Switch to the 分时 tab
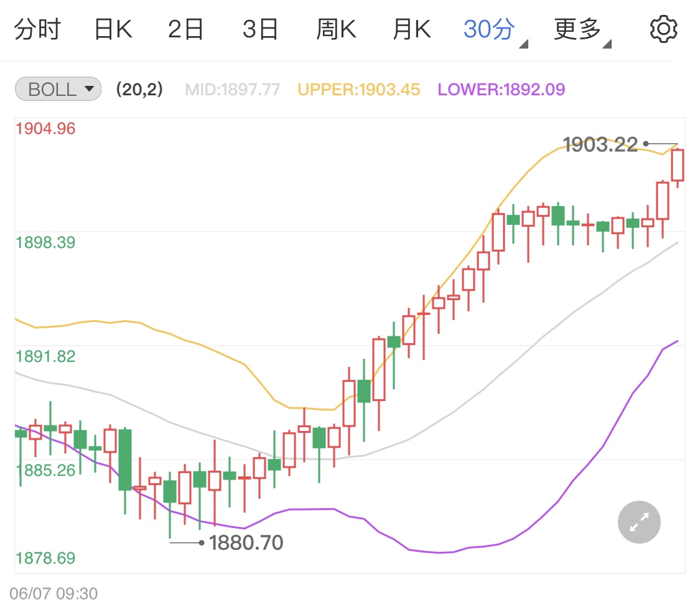The image size is (700, 614). point(37,29)
